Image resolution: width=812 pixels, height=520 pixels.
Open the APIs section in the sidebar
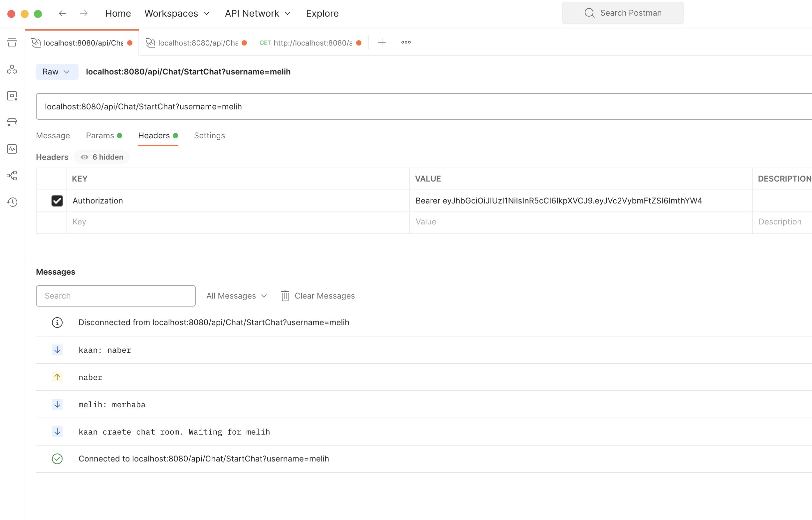[x=12, y=69]
